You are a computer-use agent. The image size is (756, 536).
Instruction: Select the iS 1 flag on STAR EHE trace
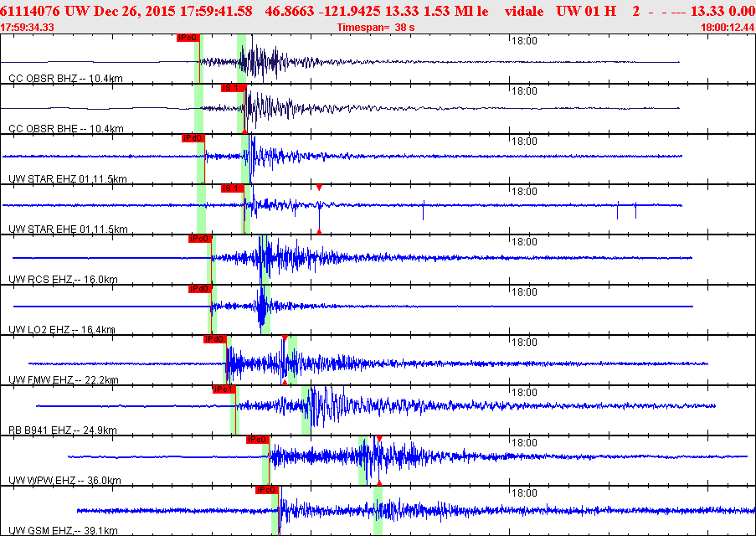[x=232, y=188]
